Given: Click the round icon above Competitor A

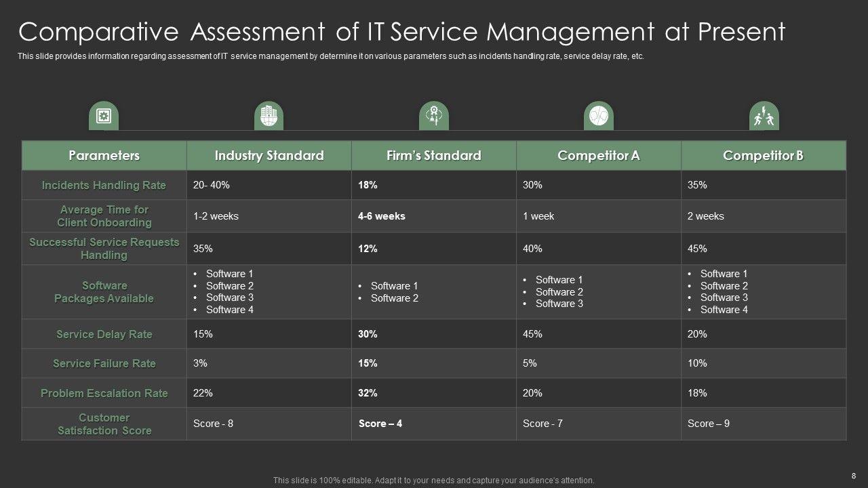Looking at the screenshot, I should pyautogui.click(x=598, y=117).
